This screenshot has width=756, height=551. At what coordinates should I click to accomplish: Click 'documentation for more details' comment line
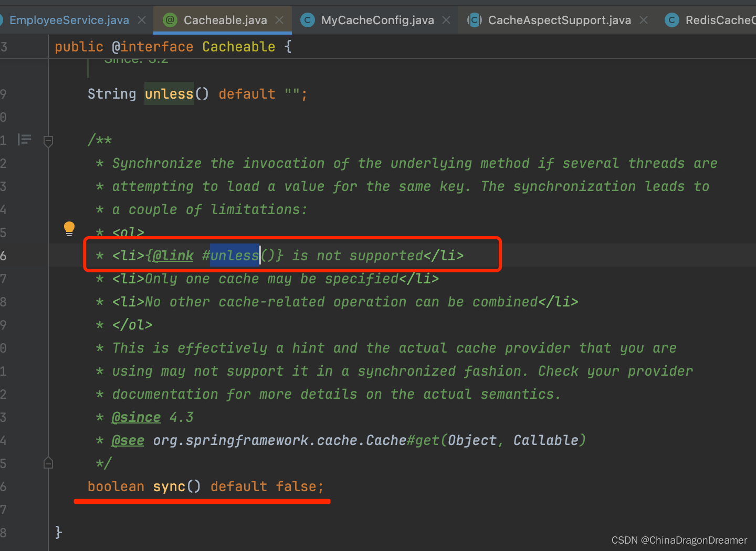tap(329, 394)
